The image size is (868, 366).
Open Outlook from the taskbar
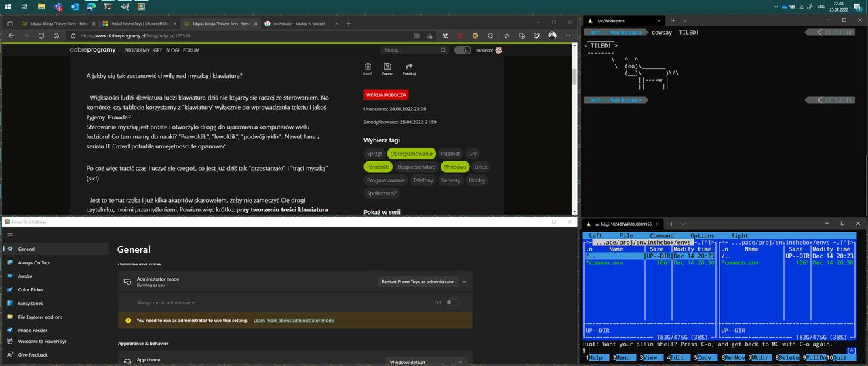pyautogui.click(x=74, y=6)
